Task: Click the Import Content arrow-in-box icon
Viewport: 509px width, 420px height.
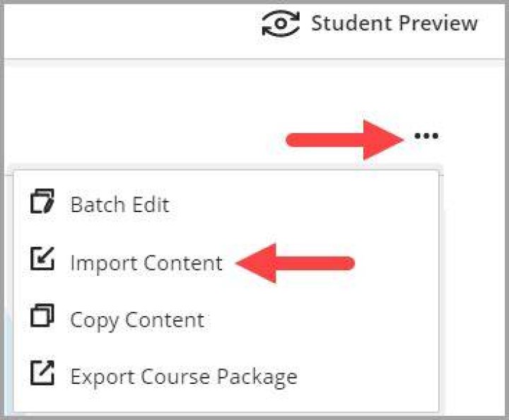Action: point(42,259)
